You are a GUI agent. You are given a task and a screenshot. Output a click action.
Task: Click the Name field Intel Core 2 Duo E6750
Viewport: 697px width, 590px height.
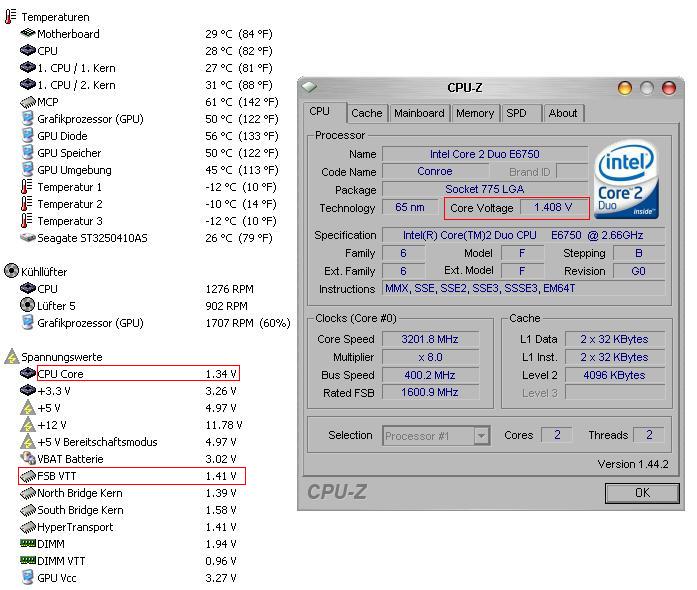pyautogui.click(x=485, y=154)
